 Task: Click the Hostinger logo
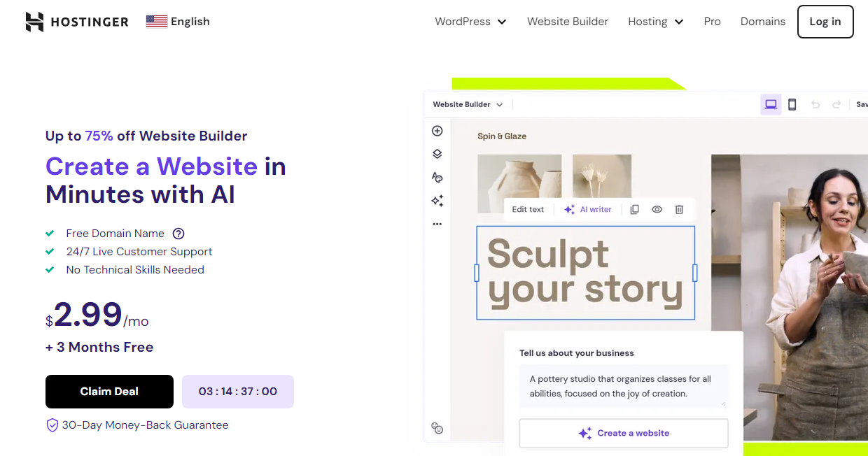[77, 21]
